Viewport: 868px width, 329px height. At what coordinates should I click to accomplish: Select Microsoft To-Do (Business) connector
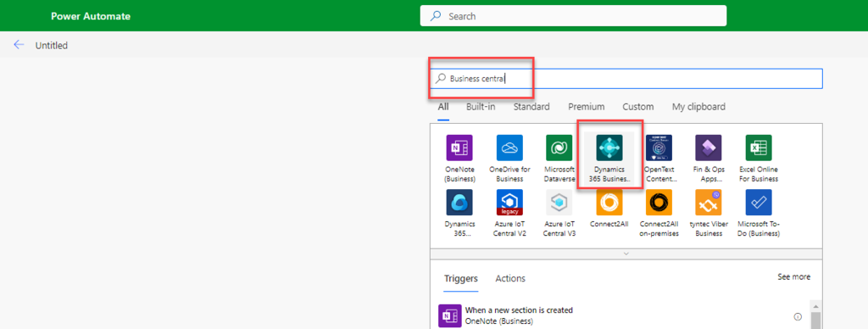759,202
